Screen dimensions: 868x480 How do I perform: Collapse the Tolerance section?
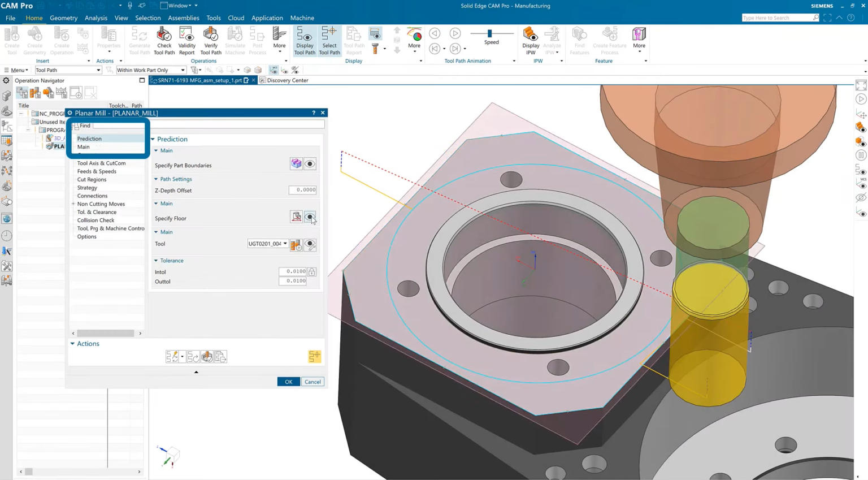coord(157,261)
